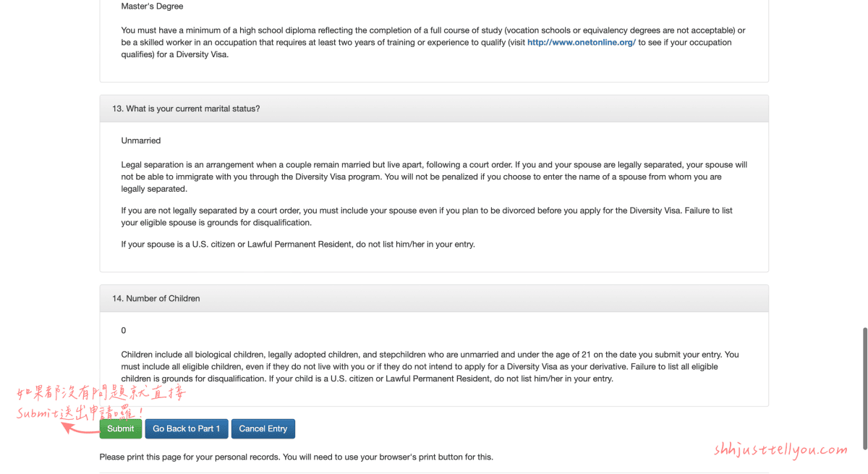This screenshot has height=474, width=868.
Task: Click the not legally separated by court order paragraph
Action: pyautogui.click(x=427, y=216)
